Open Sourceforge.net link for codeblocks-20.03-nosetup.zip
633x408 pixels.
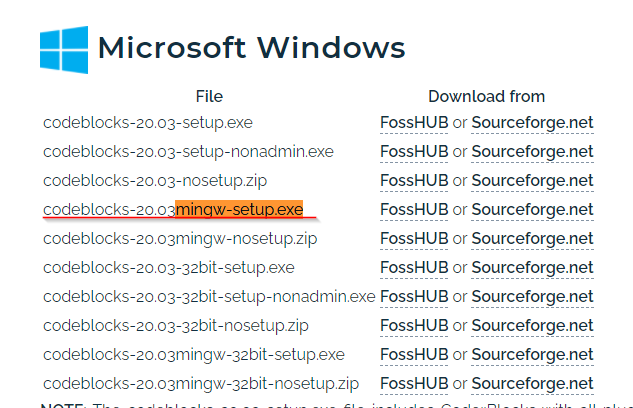pos(532,181)
